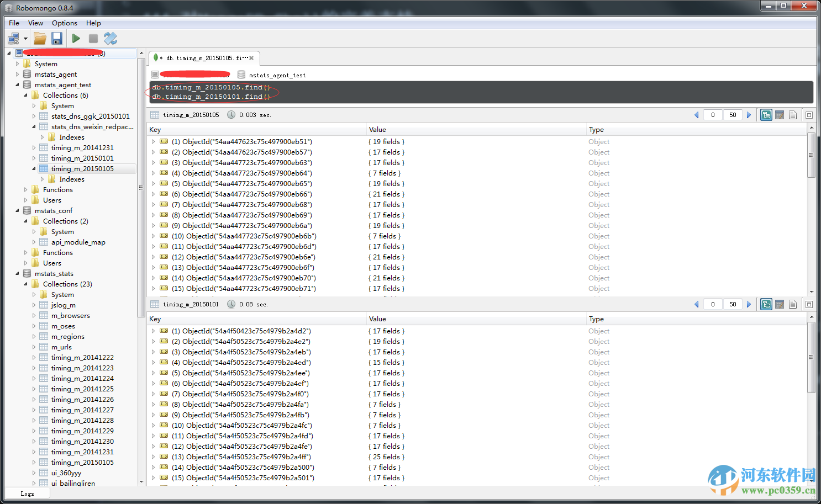Viewport: 821px width, 504px height.
Task: Run the query with the green Execute button
Action: point(76,39)
